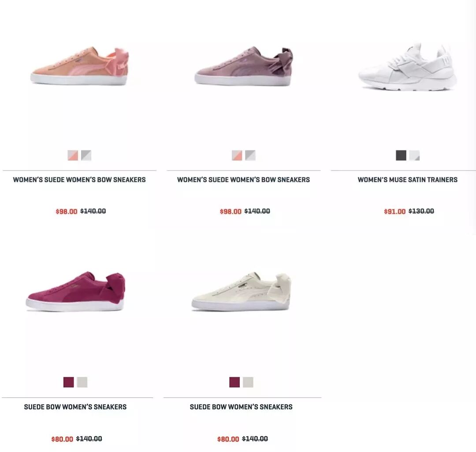Open the orange bow sneaker image
Viewport: 476px width, 452px height.
tap(79, 66)
